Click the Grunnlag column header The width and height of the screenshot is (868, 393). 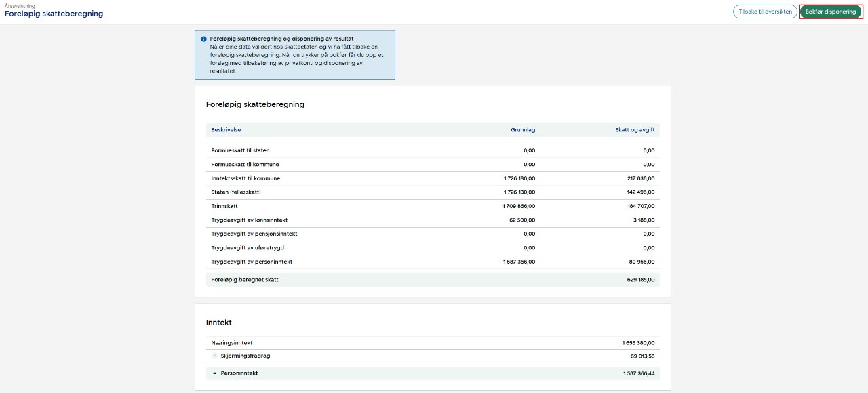click(523, 129)
